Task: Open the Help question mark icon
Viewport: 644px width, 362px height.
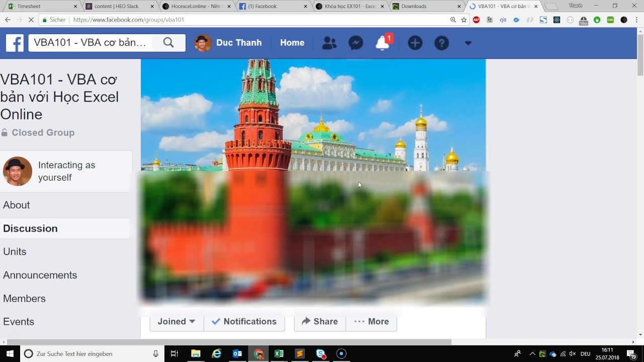Action: point(441,43)
